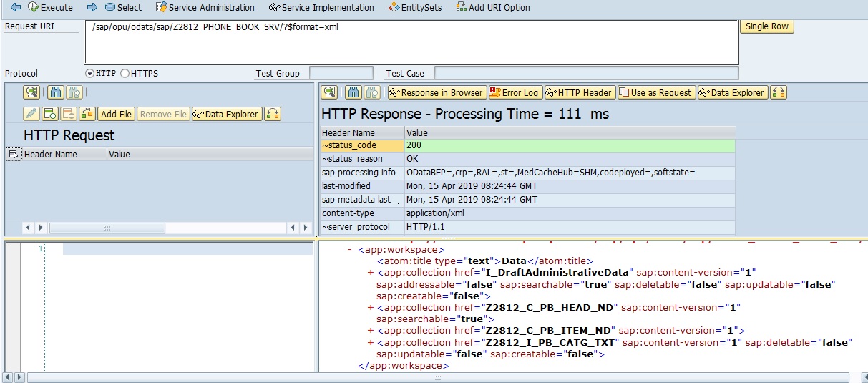Viewport: 868px width, 383px height.
Task: Click the status code value 200
Action: point(570,145)
